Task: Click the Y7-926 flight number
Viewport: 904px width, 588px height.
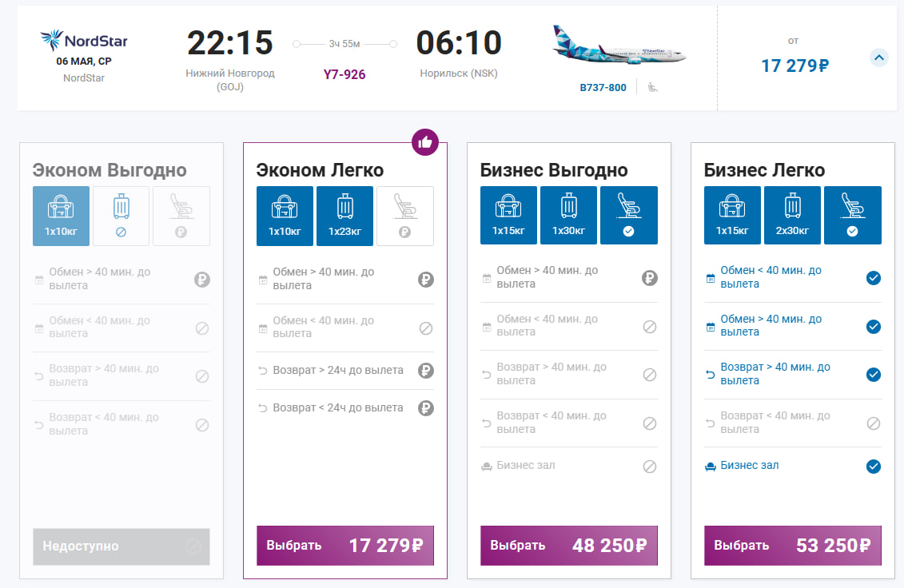Action: pyautogui.click(x=344, y=74)
